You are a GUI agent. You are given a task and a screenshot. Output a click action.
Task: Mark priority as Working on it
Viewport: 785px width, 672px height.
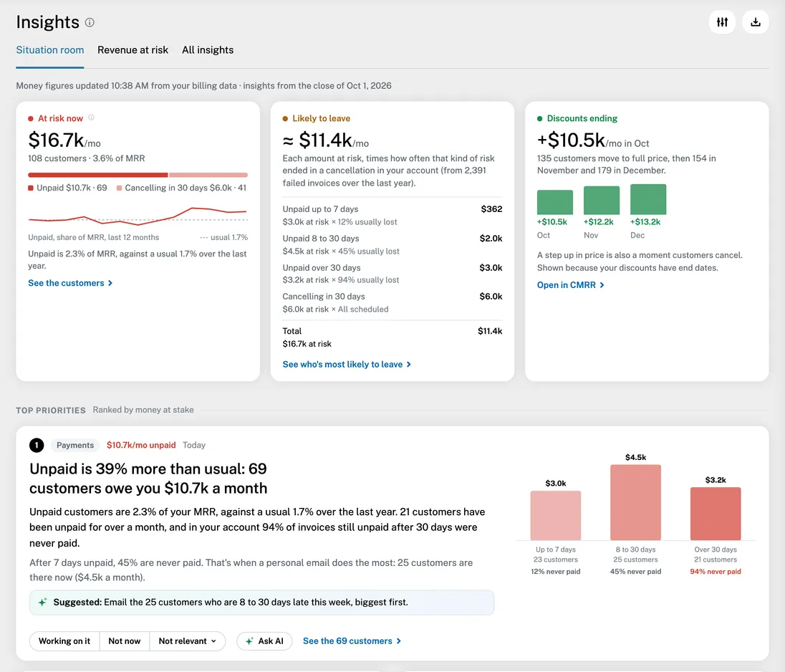point(64,641)
